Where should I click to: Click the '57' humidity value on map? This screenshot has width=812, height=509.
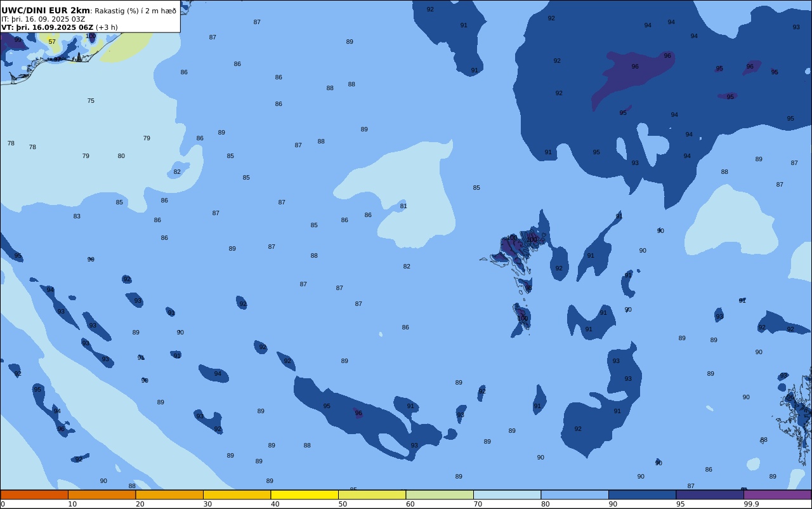coord(52,42)
